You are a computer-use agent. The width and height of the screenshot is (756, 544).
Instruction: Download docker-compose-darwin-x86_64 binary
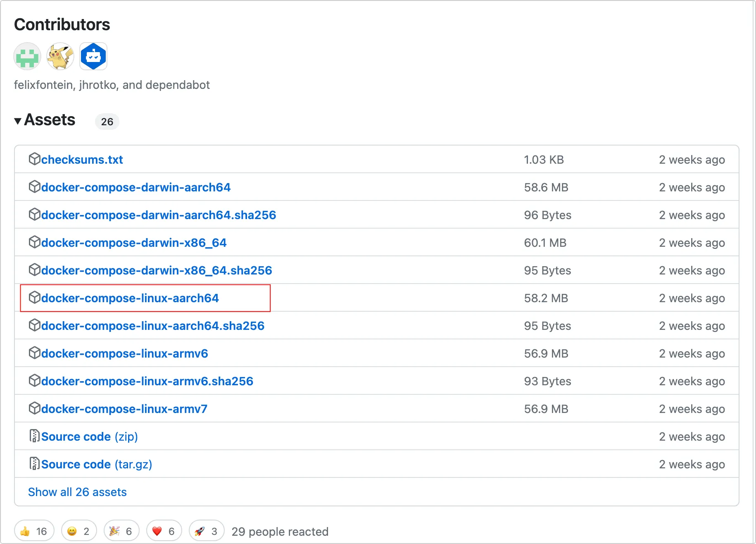134,243
